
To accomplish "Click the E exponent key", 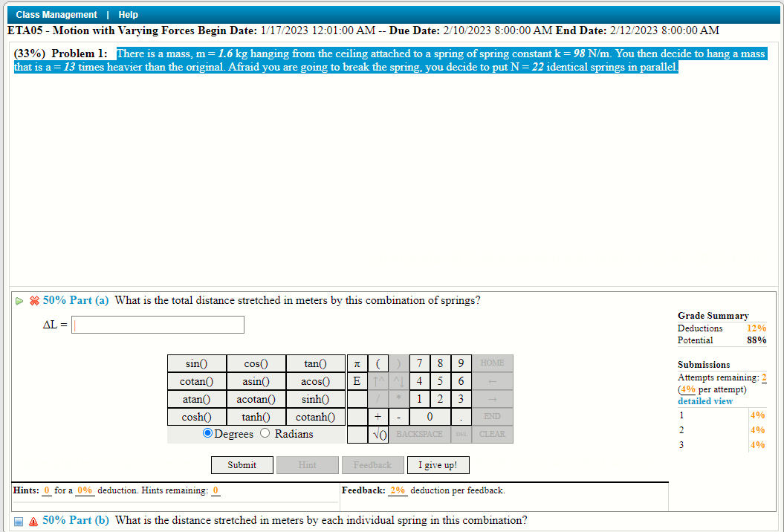I will (x=357, y=381).
